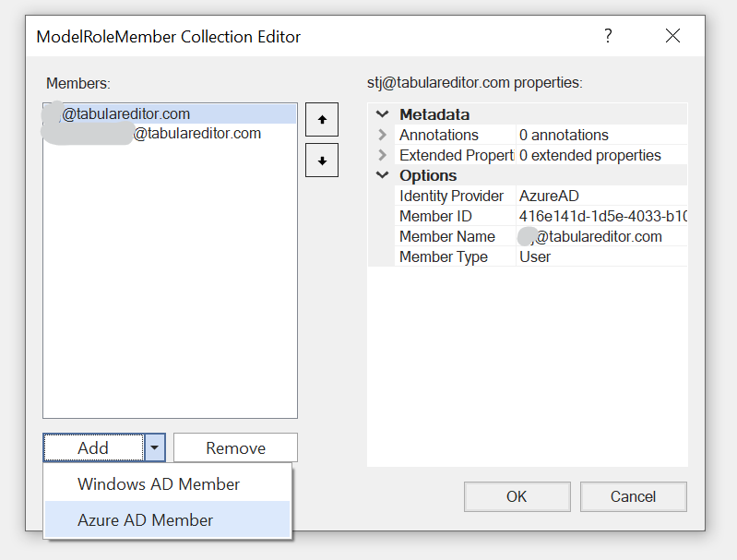The height and width of the screenshot is (560, 737).
Task: Edit the Member Name value field
Action: coord(602,236)
